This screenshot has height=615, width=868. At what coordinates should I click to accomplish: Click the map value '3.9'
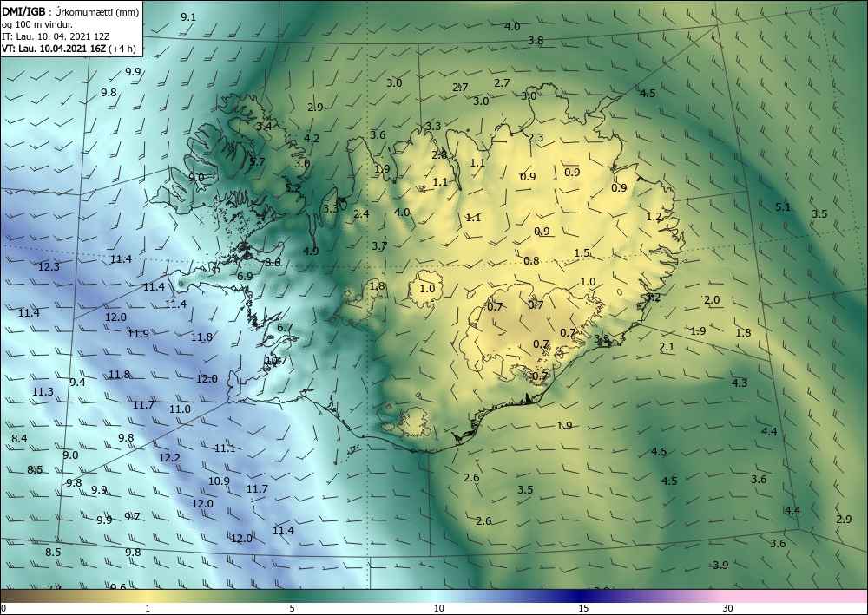[x=720, y=566]
